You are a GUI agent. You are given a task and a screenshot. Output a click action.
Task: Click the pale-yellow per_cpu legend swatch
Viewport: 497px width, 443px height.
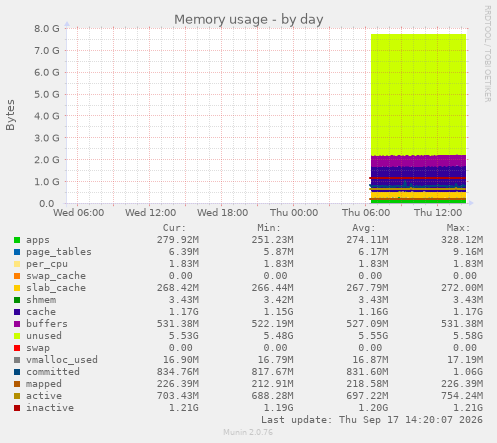(17, 264)
